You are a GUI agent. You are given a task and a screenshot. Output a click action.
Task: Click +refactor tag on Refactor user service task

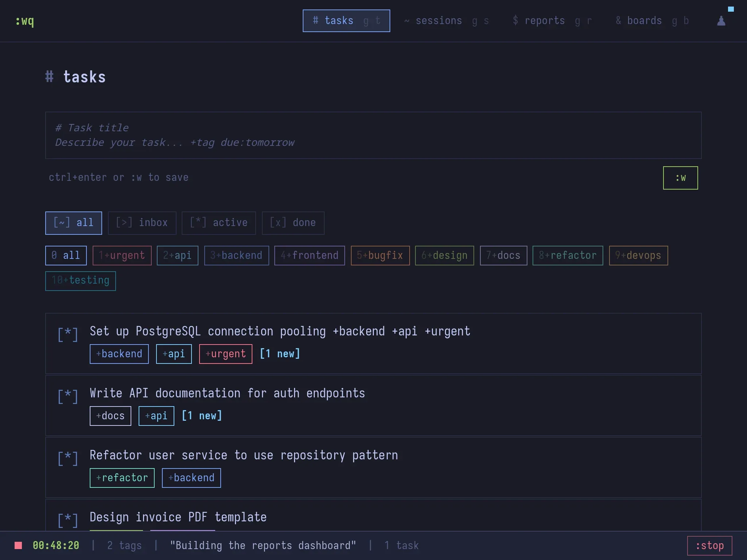pyautogui.click(x=122, y=478)
